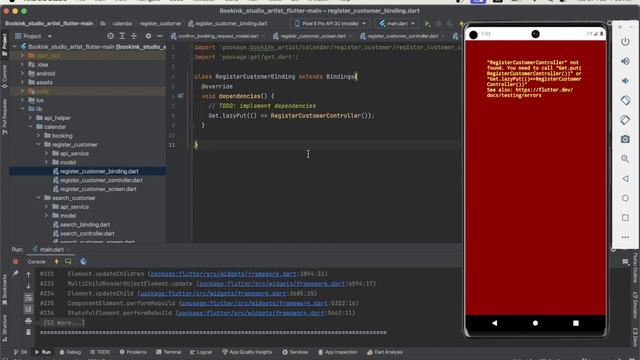Image resolution: width=640 pixels, height=360 pixels.
Task: Open App Quality Insights tool window
Action: [247, 352]
